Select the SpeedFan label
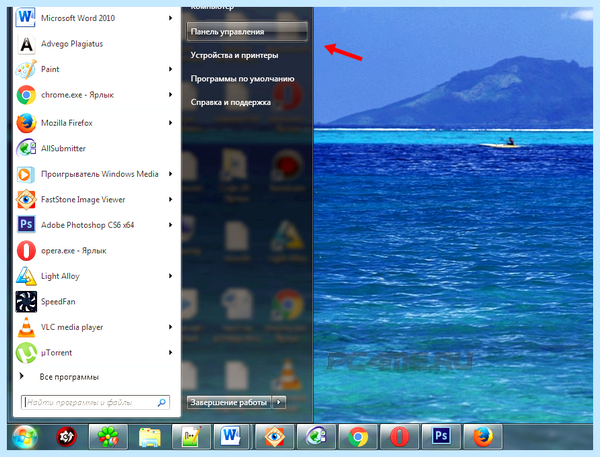600x457 pixels. point(58,302)
